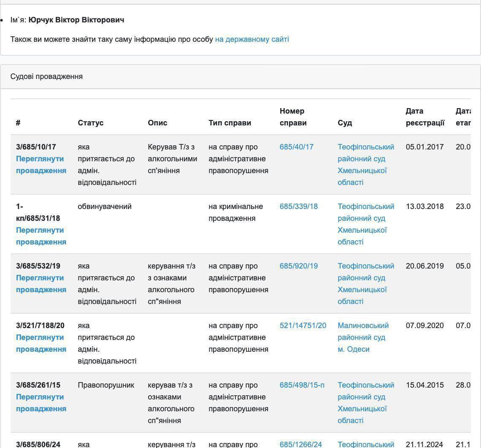Image resolution: width=481 pixels, height=448 pixels.
Task: Click status cell in row 3/685/532/19
Action: [107, 284]
